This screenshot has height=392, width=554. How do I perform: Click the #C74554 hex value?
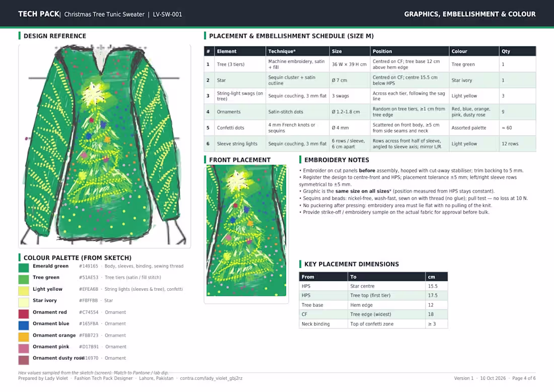tap(88, 312)
